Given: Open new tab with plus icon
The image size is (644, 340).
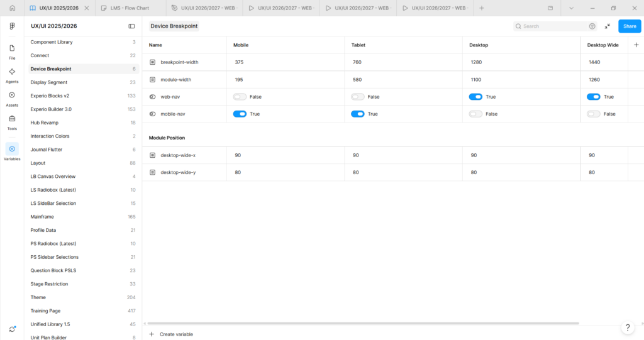Looking at the screenshot, I should [482, 8].
